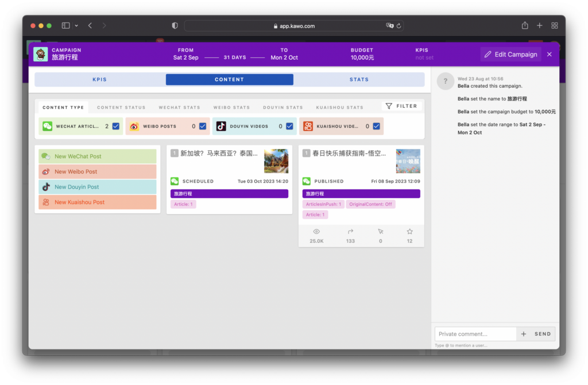Screen dimensions: 588x385
Task: Click the Kuaishou icon beside New Kuaishou Post
Action: click(x=46, y=202)
